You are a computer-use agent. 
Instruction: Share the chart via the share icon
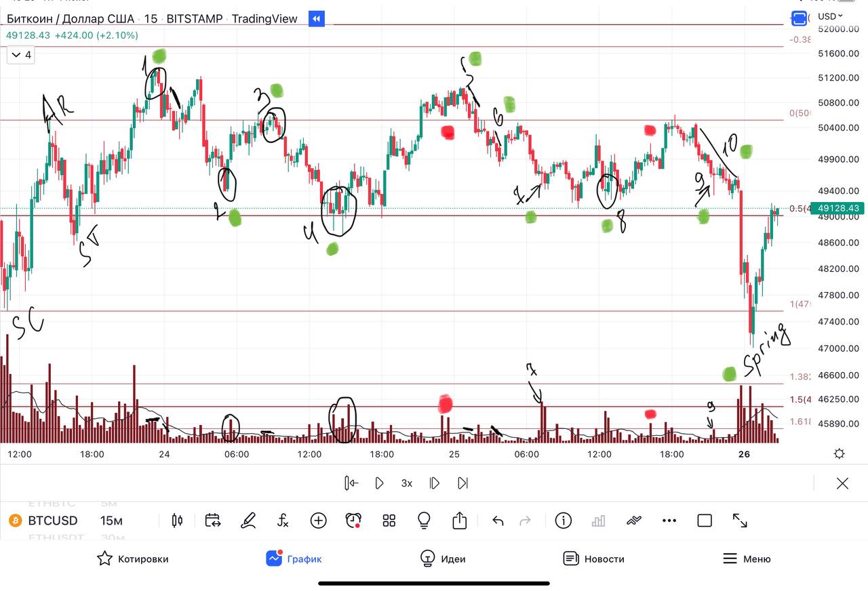click(460, 520)
